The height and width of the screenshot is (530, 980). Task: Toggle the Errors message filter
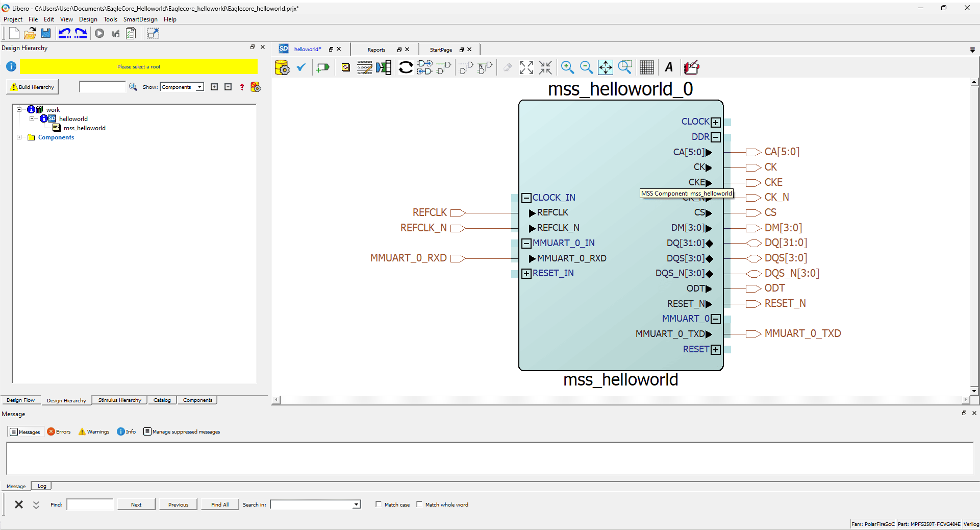(59, 432)
